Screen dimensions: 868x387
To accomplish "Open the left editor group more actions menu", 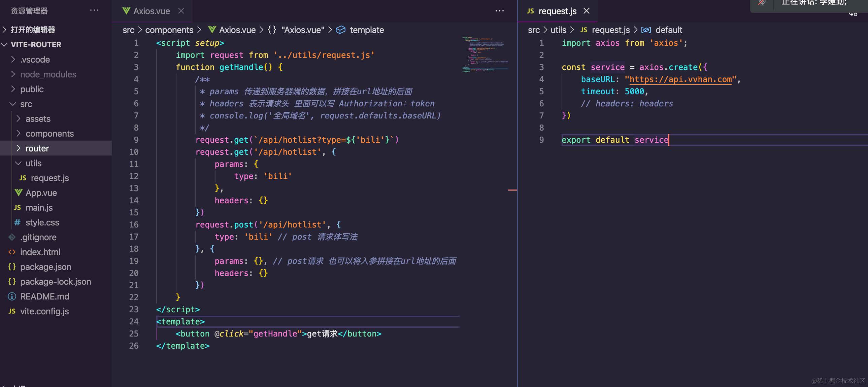I will 499,11.
